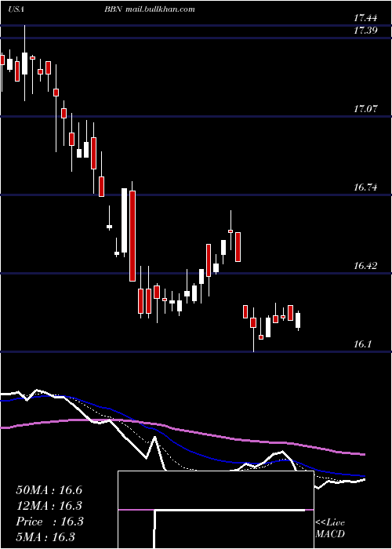Click the 50MA : 16.6 reading
The height and width of the screenshot is (549, 392).
coord(49,490)
